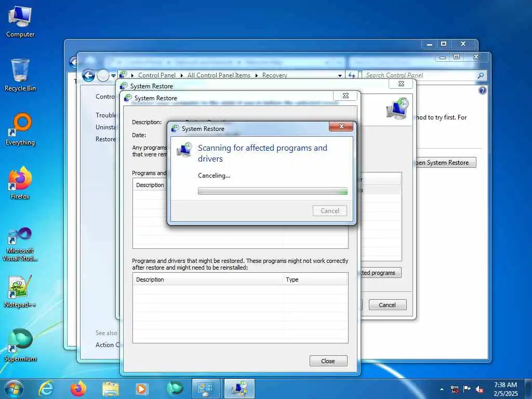Maximize the Recovery Control Panel window
Image resolution: width=532 pixels, height=399 pixels.
[x=457, y=57]
